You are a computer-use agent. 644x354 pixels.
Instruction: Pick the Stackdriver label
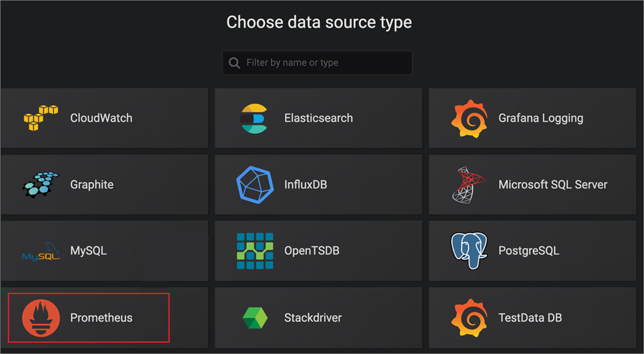tap(313, 318)
